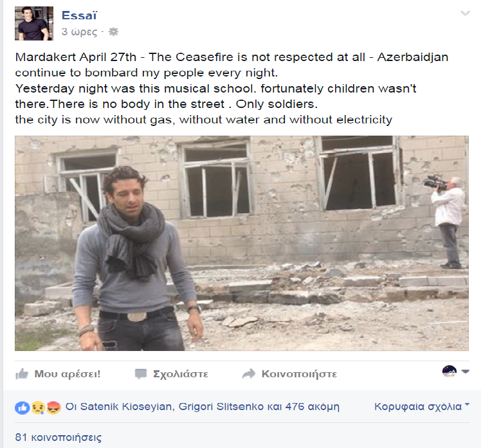This screenshot has height=448, width=481.
Task: Open post options chevron at top right
Action: click(465, 13)
